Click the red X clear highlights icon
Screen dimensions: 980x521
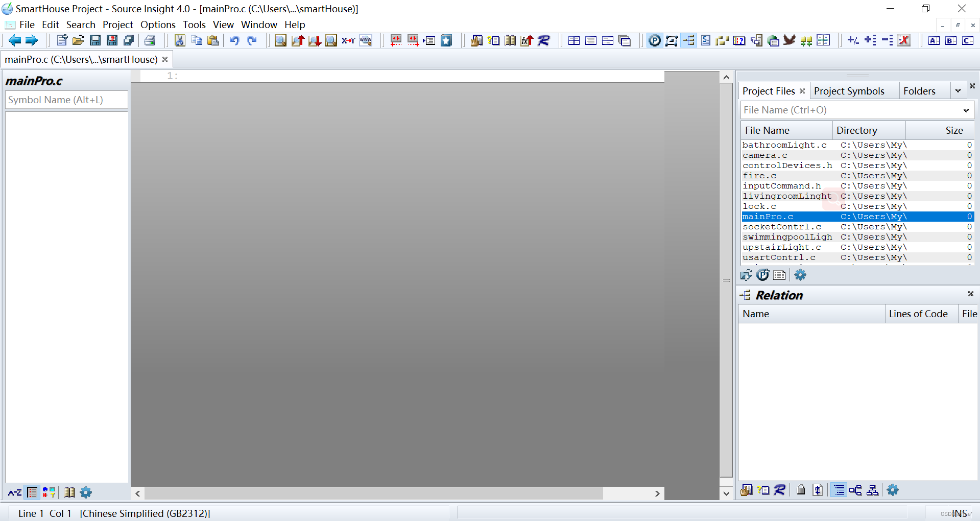pos(904,40)
